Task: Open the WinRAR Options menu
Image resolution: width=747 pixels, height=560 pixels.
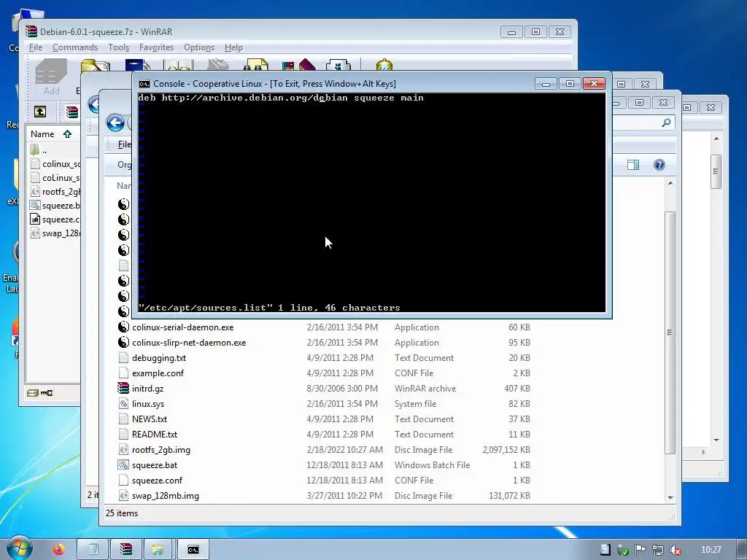Action: [x=199, y=47]
